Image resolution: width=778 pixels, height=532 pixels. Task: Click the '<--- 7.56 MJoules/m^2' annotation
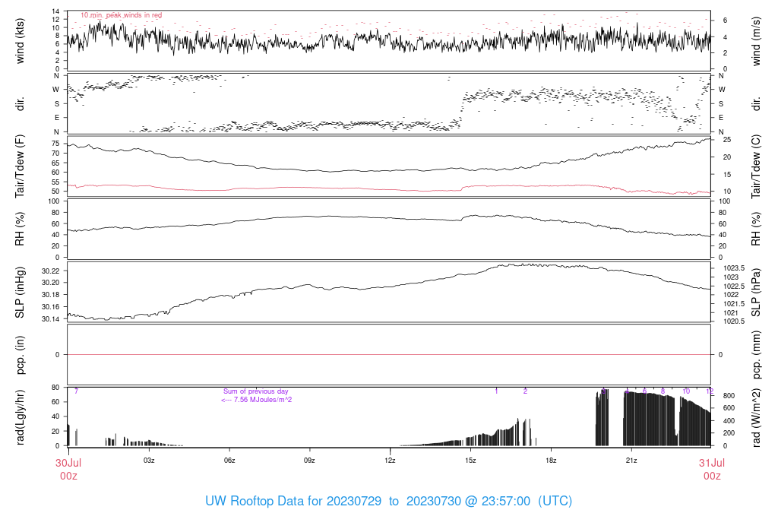click(x=257, y=400)
